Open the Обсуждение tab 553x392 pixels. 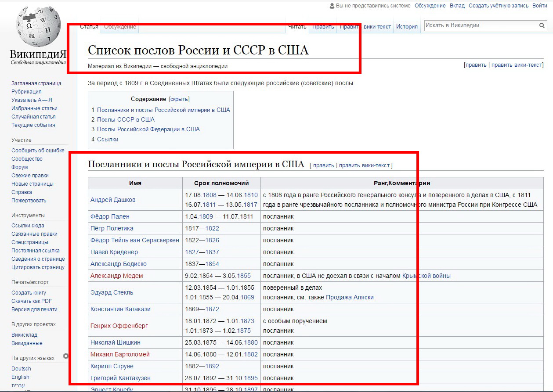coord(120,27)
